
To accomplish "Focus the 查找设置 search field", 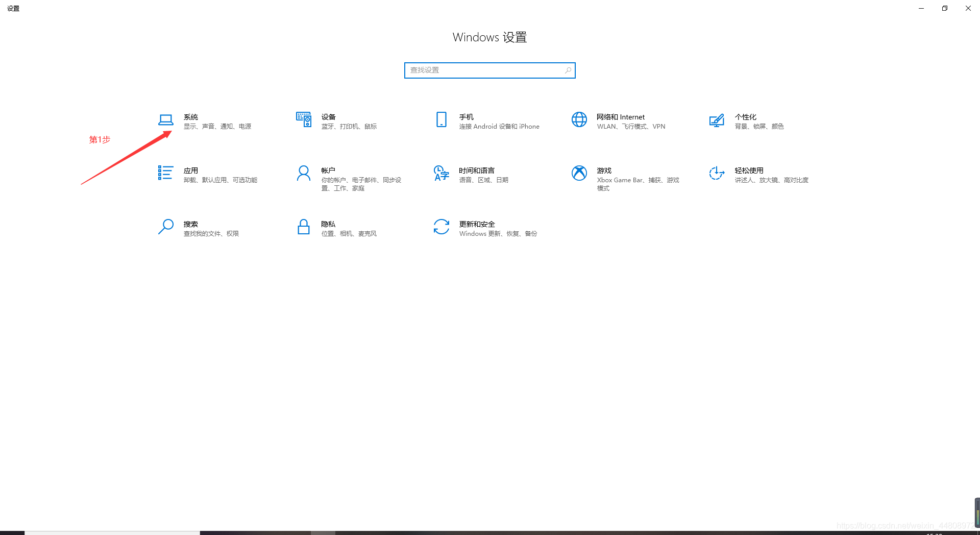I will click(x=490, y=70).
